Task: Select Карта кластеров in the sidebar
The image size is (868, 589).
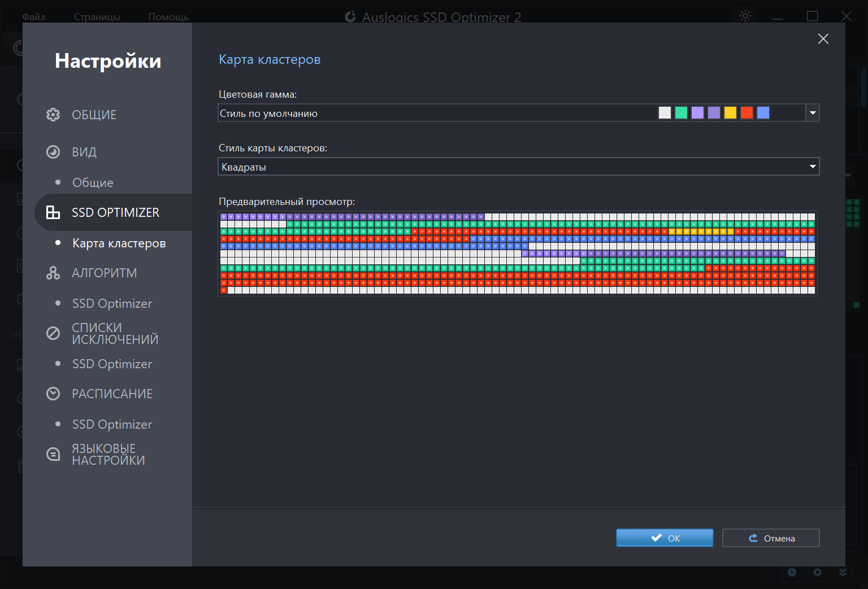Action: (x=119, y=243)
